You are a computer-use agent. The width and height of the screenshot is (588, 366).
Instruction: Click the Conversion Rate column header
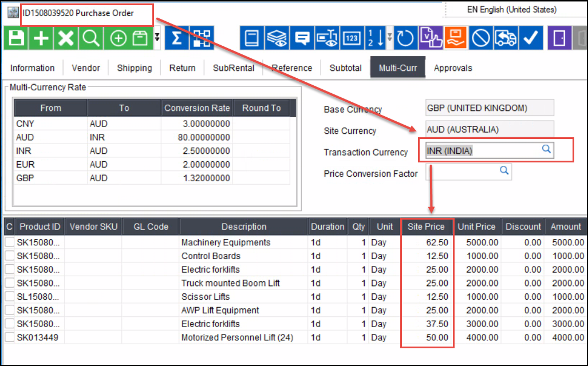pos(197,108)
